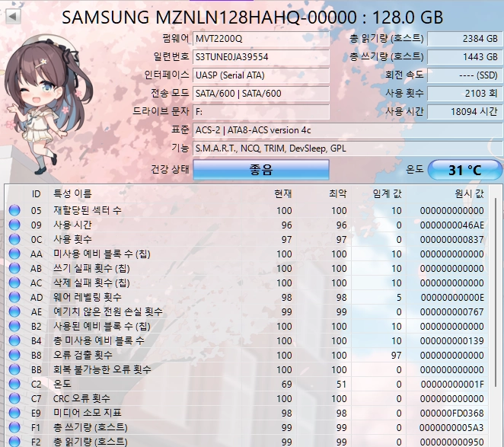Click status circle of row 0C
504x447 pixels.
pos(14,239)
